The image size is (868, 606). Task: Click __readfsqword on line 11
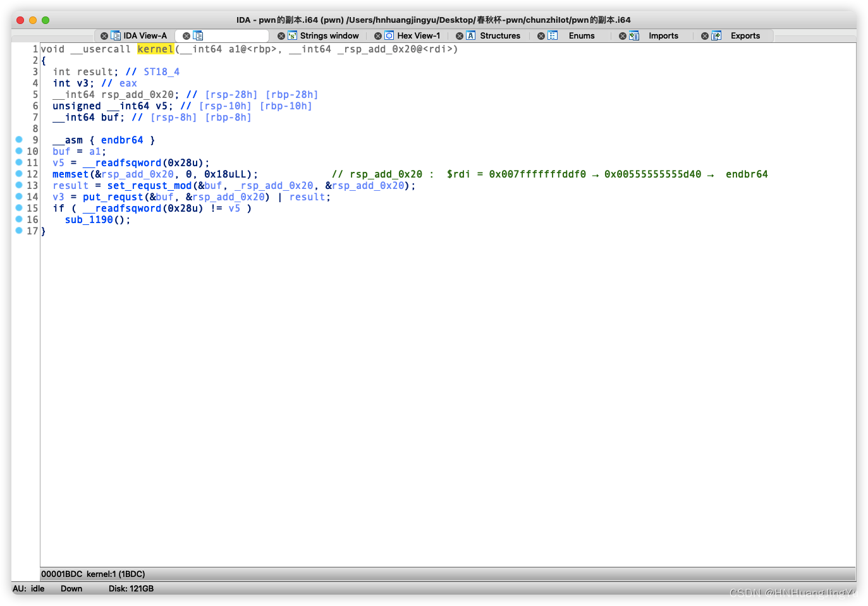tap(122, 163)
